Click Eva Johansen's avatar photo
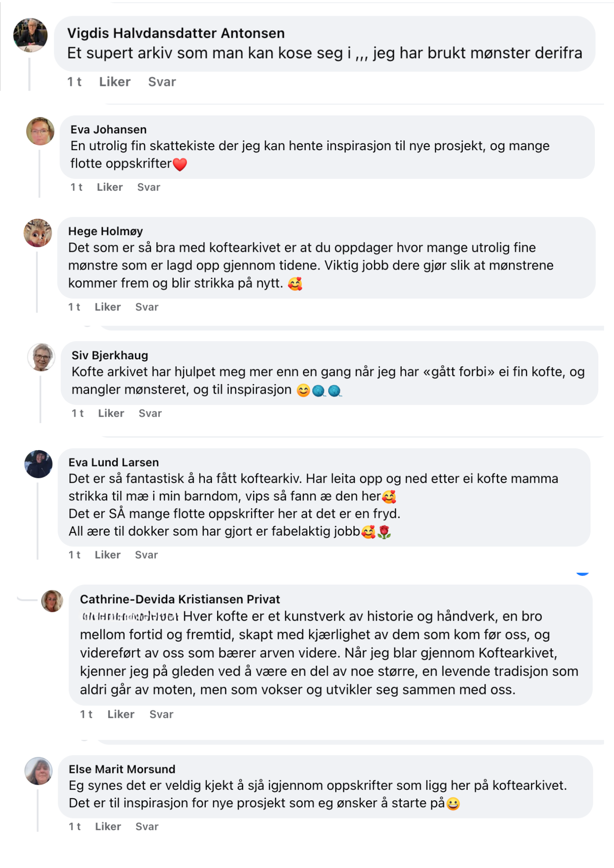Screen dimensions: 614x868 pyautogui.click(x=40, y=131)
